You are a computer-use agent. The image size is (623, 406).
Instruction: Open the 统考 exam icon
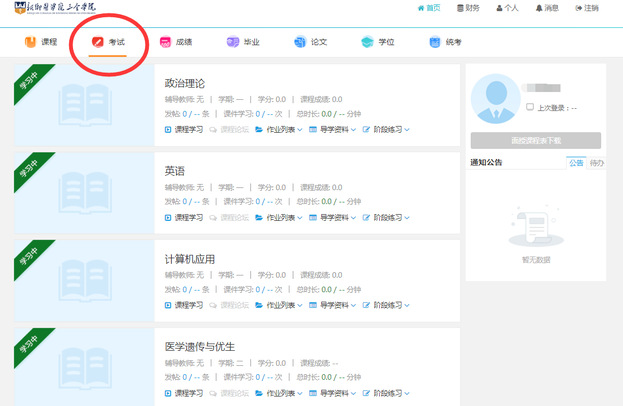[435, 42]
